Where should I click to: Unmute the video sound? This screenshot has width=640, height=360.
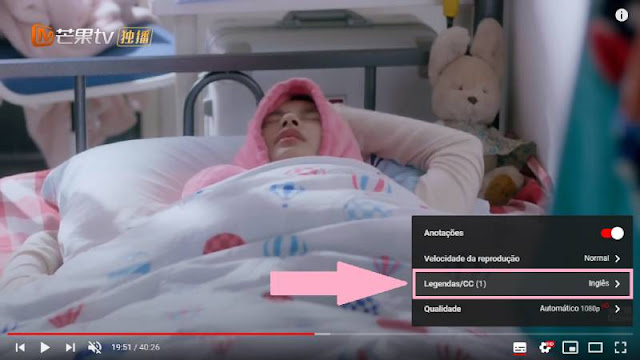(x=95, y=347)
